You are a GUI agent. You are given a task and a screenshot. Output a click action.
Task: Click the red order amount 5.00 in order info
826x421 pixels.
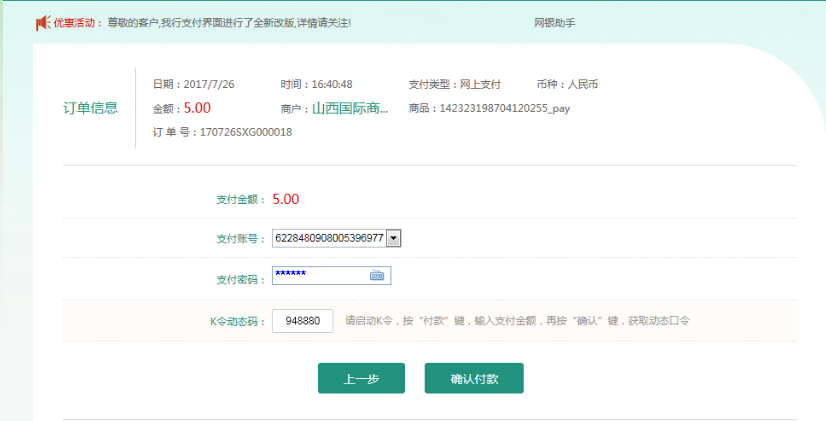click(197, 108)
